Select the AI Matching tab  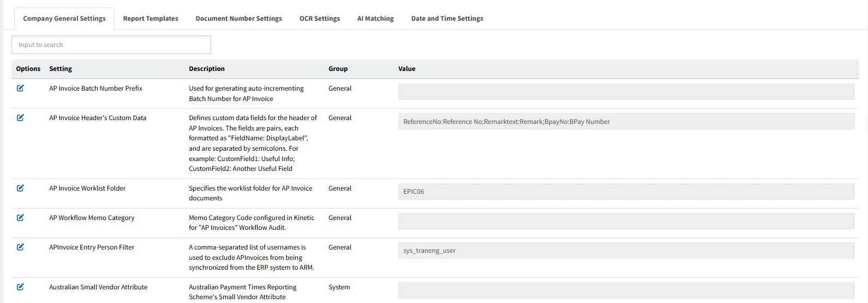375,19
